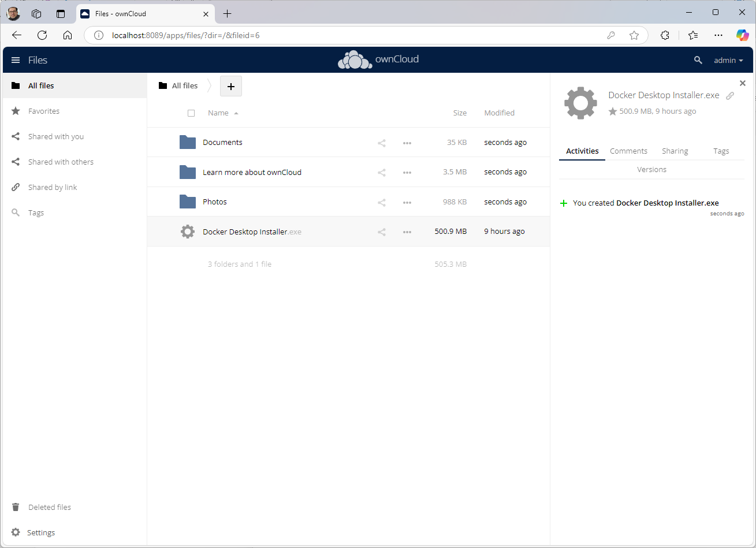Click the All files breadcrumb folder

(178, 85)
